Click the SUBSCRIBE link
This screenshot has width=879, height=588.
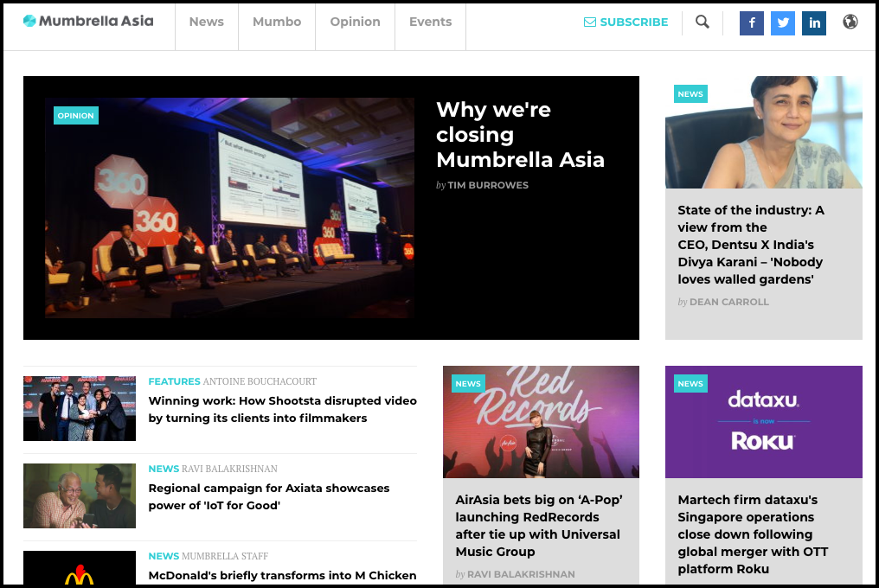click(x=634, y=22)
